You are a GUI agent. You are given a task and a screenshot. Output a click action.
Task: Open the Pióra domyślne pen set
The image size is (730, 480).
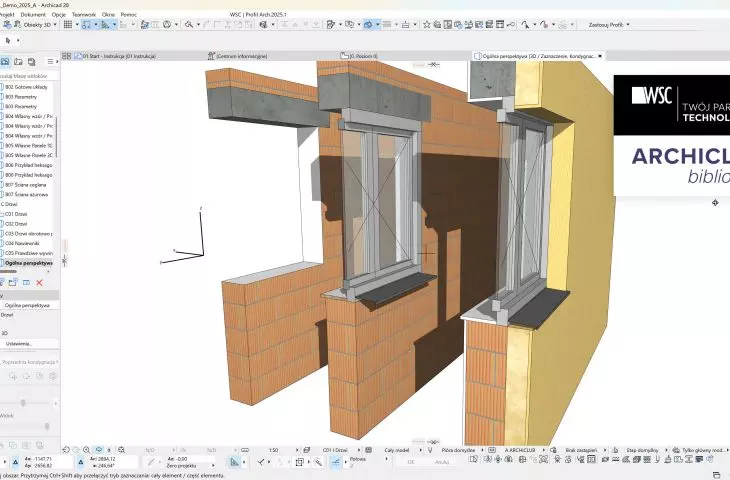[x=459, y=450]
